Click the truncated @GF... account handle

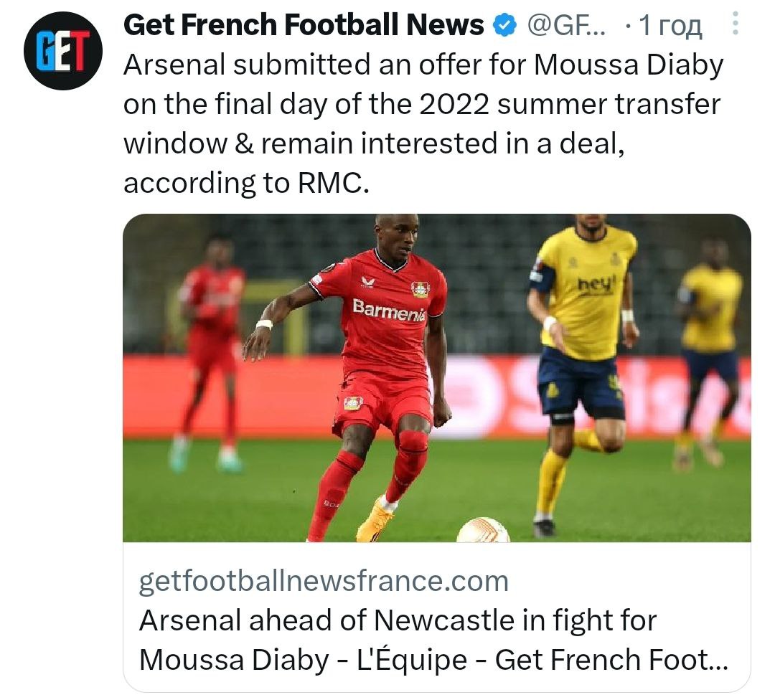click(x=566, y=27)
